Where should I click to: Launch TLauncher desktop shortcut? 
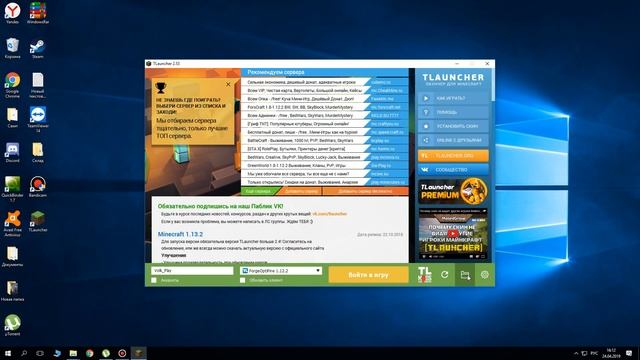coord(38,222)
